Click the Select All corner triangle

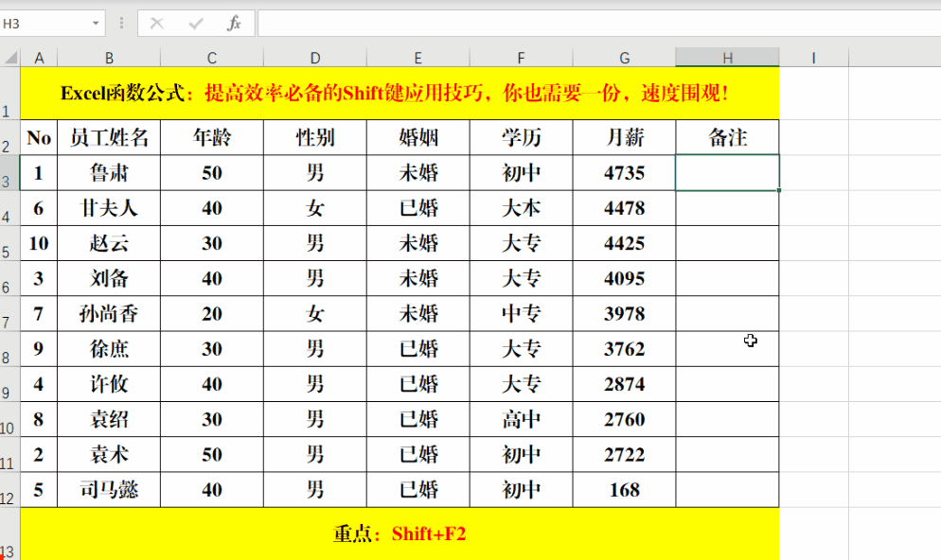tap(10, 58)
